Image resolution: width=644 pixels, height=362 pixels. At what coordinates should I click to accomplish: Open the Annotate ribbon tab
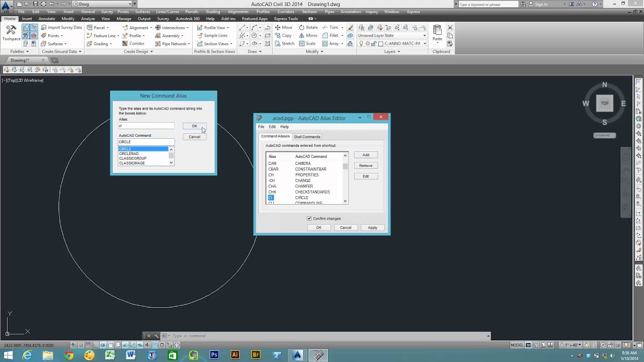(47, 19)
